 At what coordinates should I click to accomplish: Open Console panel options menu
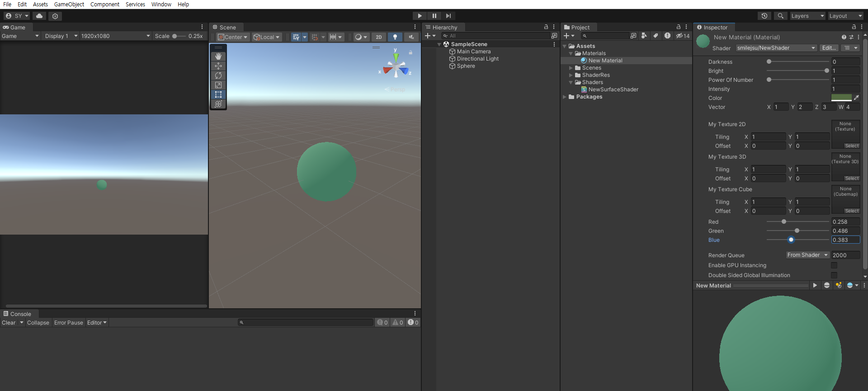click(415, 313)
